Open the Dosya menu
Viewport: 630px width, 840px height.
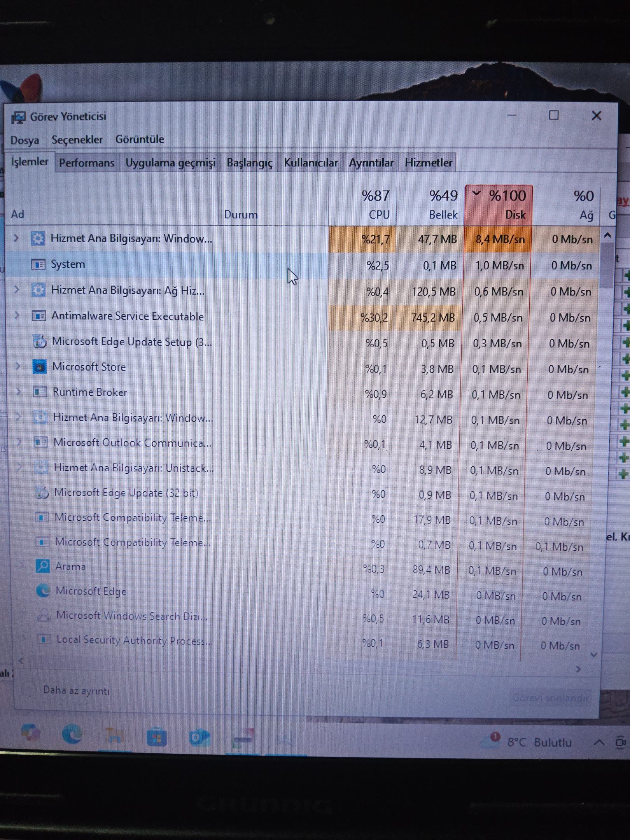point(24,140)
